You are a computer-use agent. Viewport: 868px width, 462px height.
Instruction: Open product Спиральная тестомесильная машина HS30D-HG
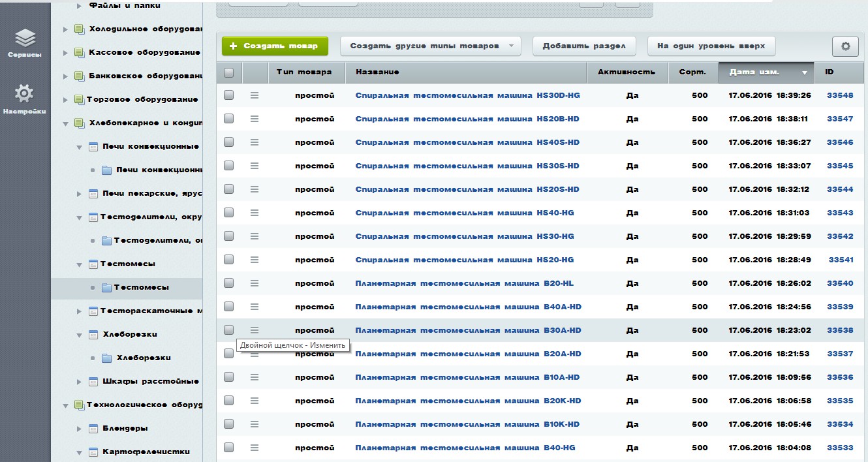[467, 95]
